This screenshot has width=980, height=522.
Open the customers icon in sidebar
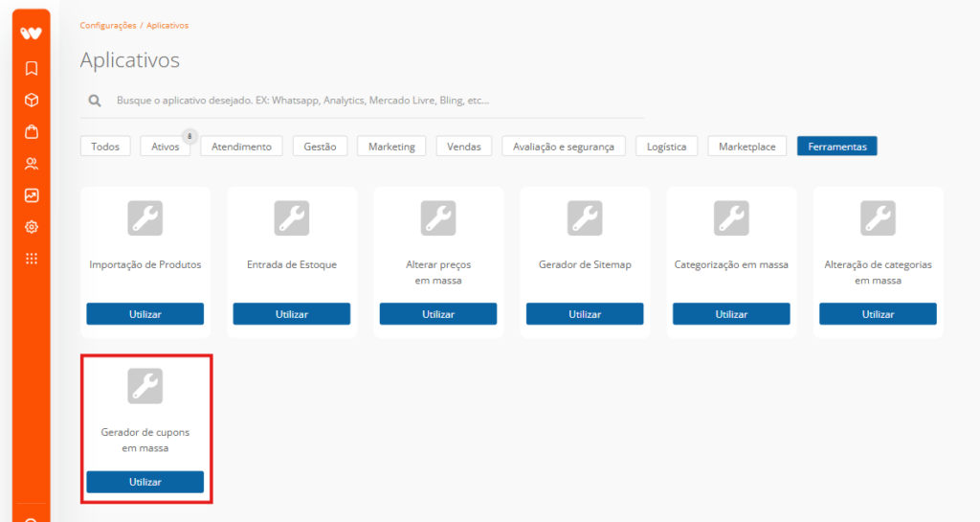pos(32,164)
